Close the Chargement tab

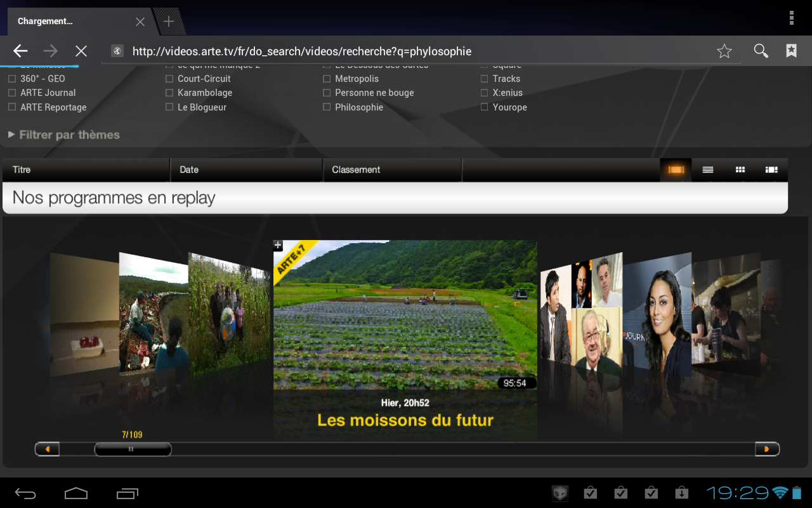pos(140,22)
